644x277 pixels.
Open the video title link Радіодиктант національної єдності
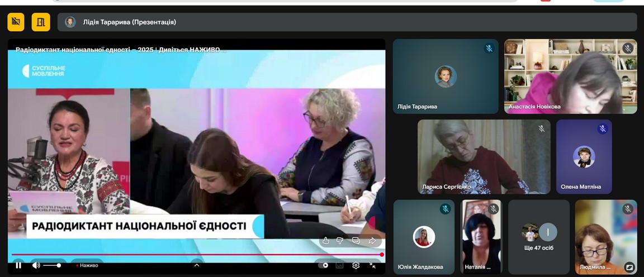121,50
